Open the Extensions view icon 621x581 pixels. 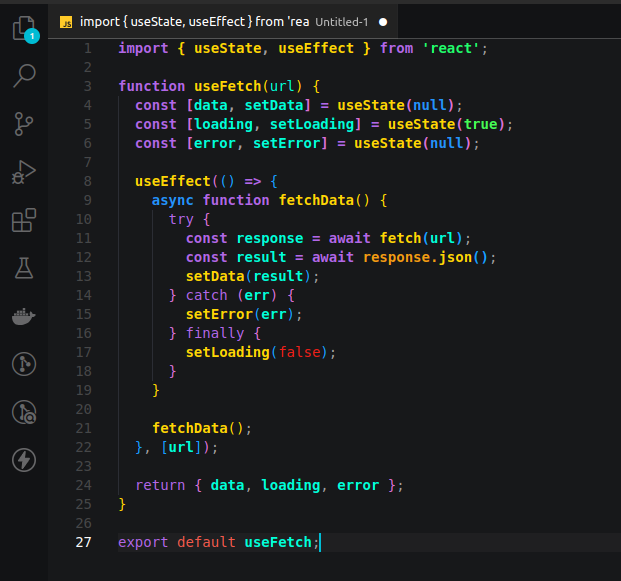(24, 220)
